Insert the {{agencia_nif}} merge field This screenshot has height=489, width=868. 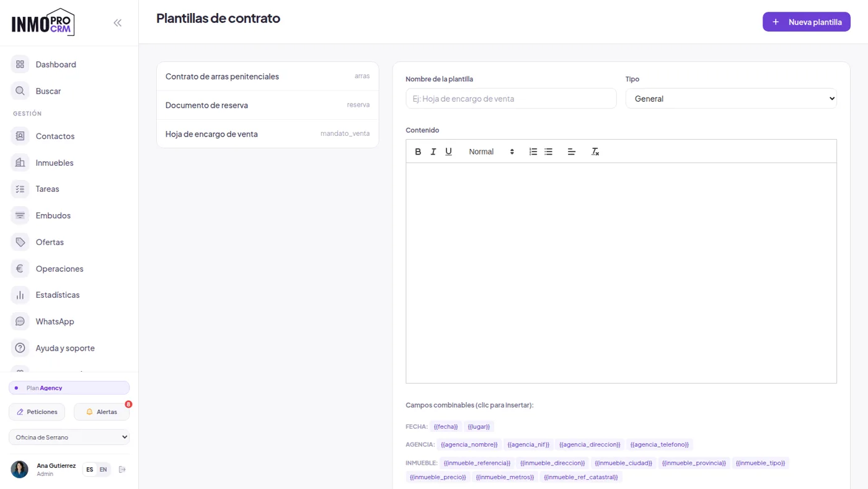(528, 445)
